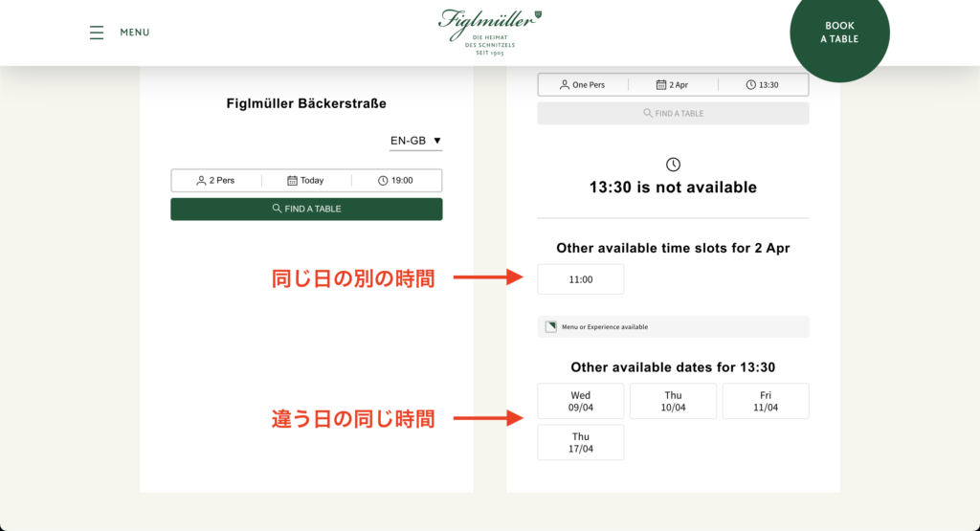Click '13:30 is not available' message
Viewport: 980px width, 531px height.
click(673, 188)
